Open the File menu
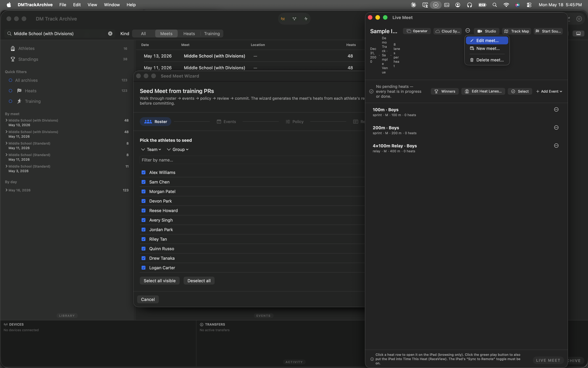588x368 pixels. point(63,5)
